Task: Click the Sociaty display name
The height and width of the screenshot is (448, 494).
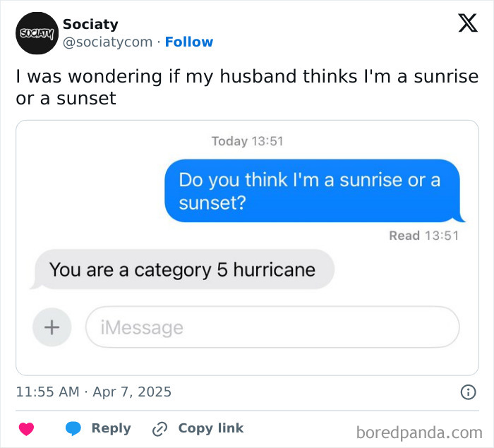Action: tap(90, 24)
